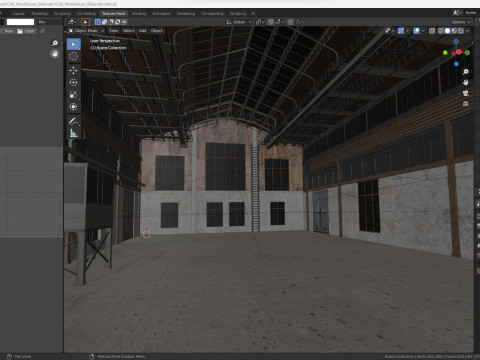Viewport: 480px width, 360px height.
Task: Click the image editor zoom magnifier icon
Action: (x=55, y=43)
